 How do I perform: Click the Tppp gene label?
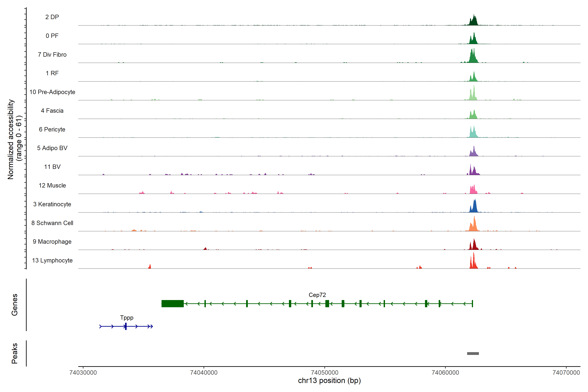tap(126, 318)
